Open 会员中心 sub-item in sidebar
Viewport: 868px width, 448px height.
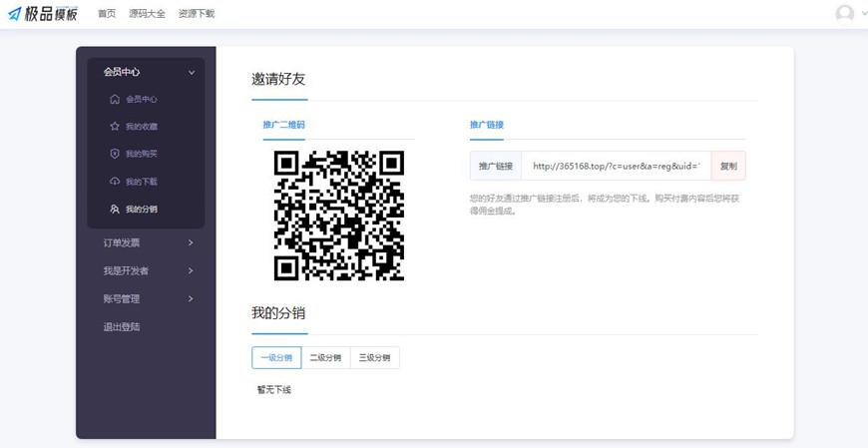pos(141,99)
